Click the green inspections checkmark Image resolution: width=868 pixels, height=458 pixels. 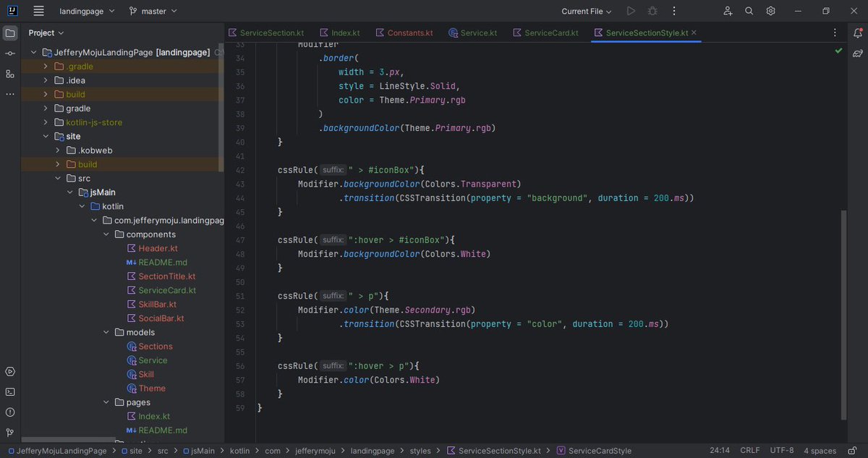[x=838, y=51]
